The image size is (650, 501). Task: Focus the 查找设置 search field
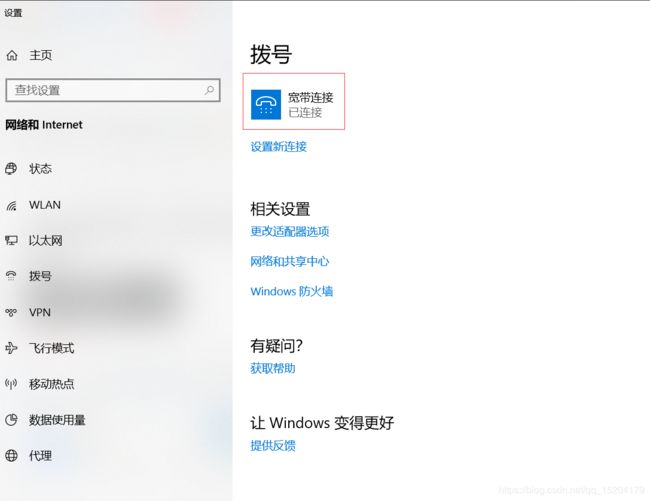pyautogui.click(x=113, y=90)
